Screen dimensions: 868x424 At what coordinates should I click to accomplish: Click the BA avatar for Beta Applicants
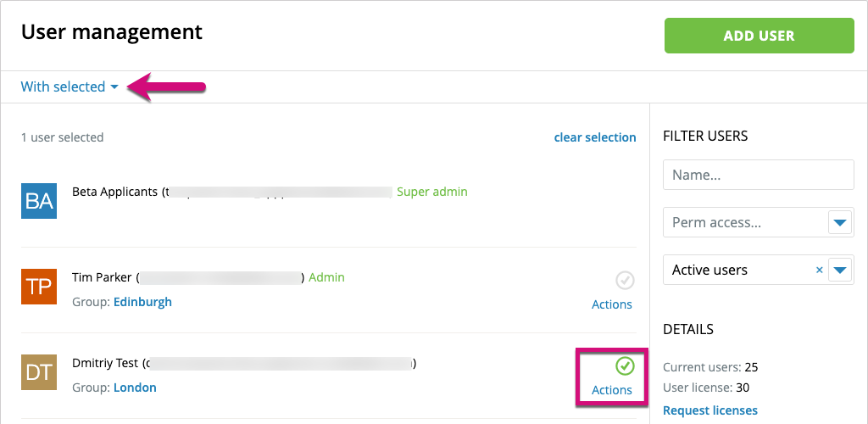click(39, 201)
